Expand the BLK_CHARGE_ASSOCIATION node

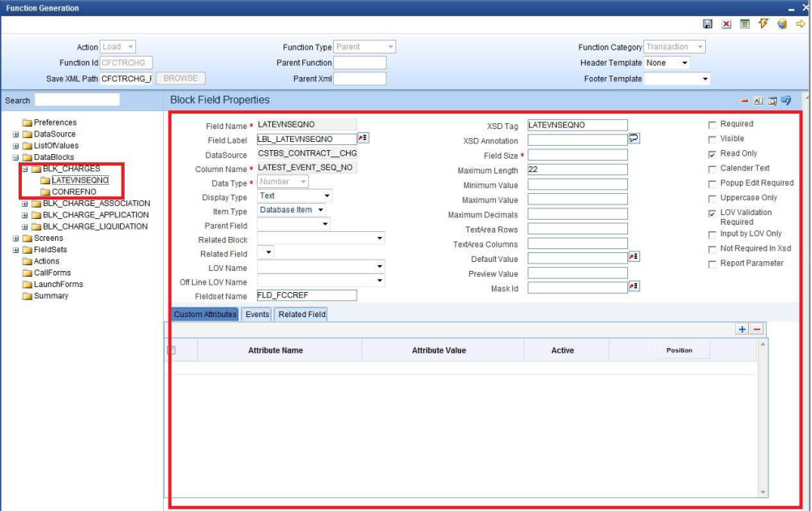tap(24, 204)
